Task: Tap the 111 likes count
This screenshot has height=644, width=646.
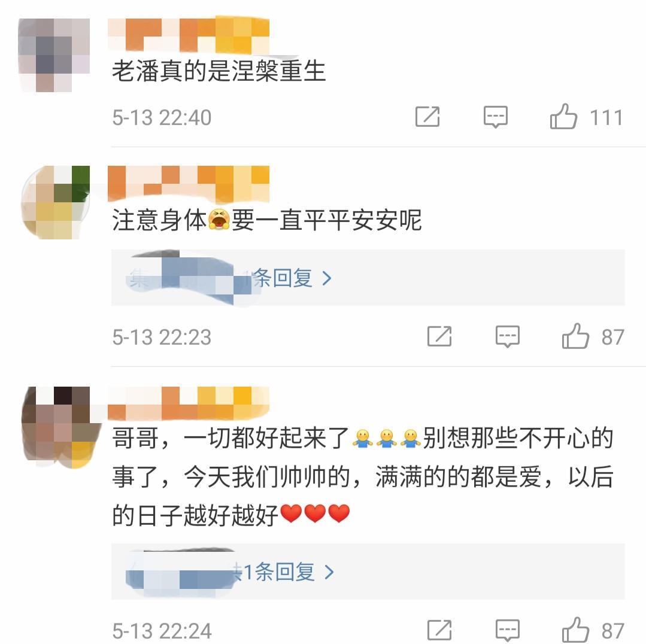Action: click(606, 117)
